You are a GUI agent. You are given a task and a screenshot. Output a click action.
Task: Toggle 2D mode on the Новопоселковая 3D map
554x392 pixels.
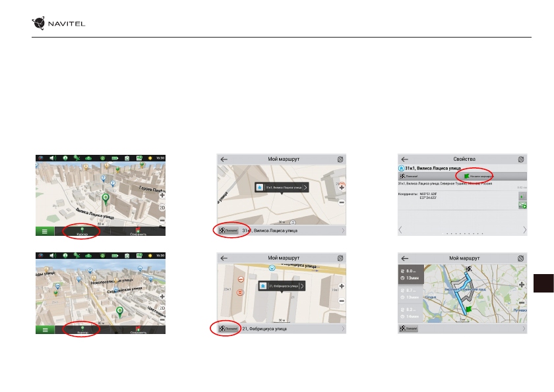click(162, 308)
